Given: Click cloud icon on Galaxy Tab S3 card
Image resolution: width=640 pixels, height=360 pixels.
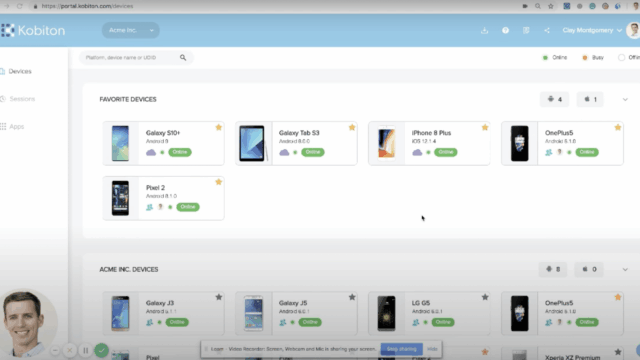Looking at the screenshot, I should [x=284, y=152].
